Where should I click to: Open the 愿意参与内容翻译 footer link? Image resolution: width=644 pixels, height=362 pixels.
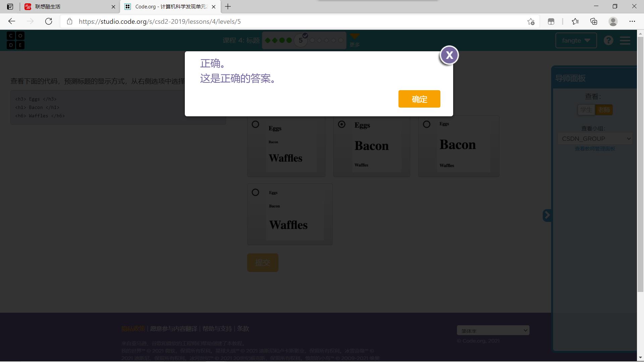click(x=173, y=329)
